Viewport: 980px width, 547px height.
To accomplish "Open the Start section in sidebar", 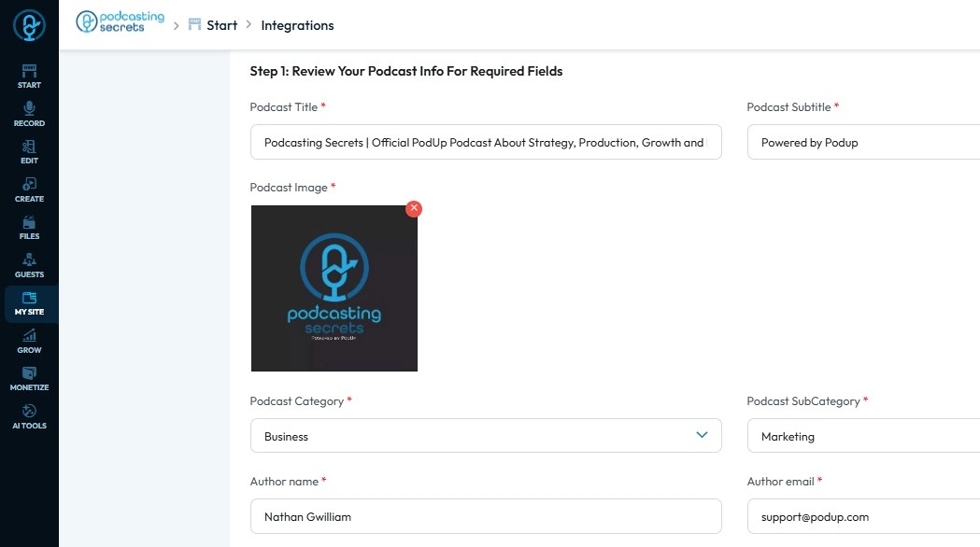I will (29, 76).
